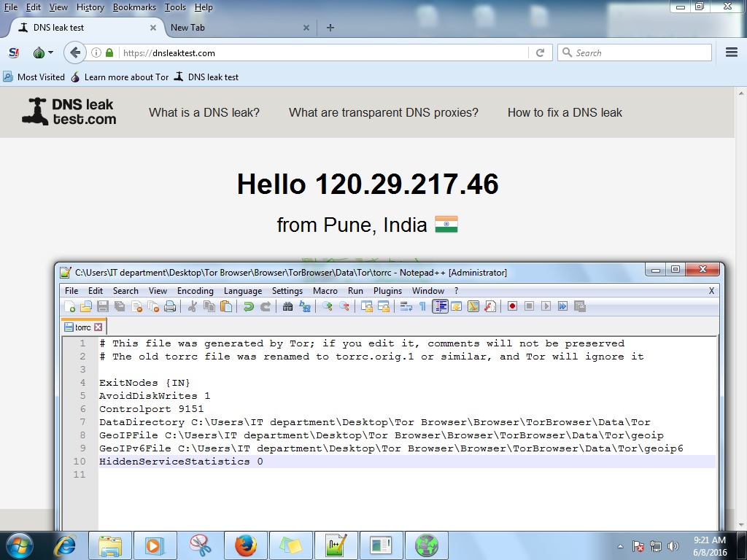This screenshot has width=747, height=560.
Task: Show all characters with pilcrow icon
Action: point(422,307)
